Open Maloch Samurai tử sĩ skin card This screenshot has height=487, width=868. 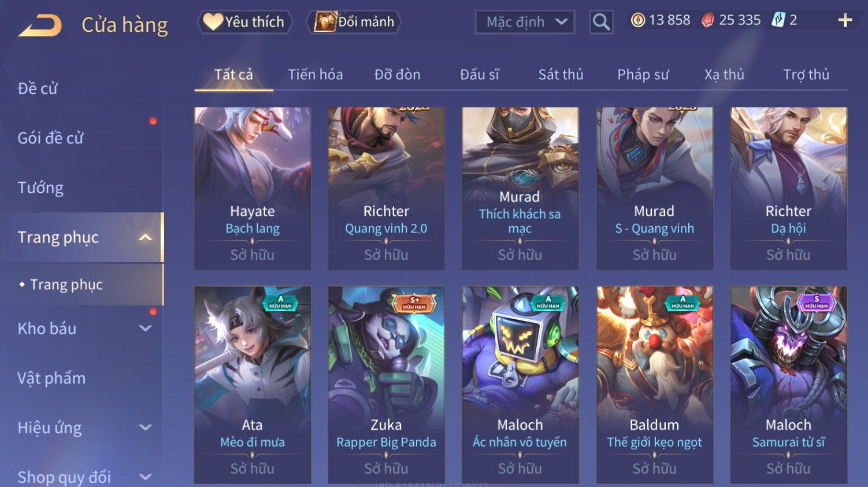point(788,385)
